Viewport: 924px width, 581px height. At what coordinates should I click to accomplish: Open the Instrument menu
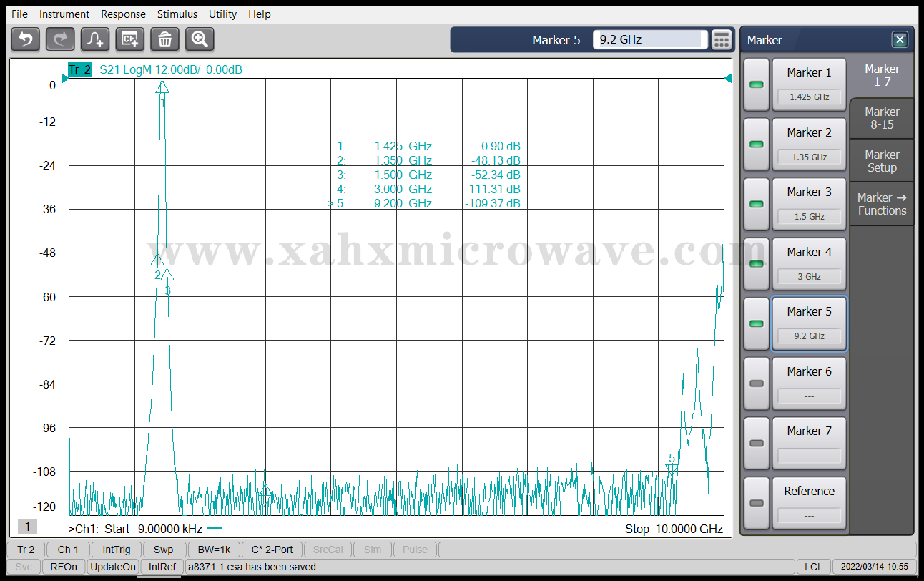tap(64, 14)
